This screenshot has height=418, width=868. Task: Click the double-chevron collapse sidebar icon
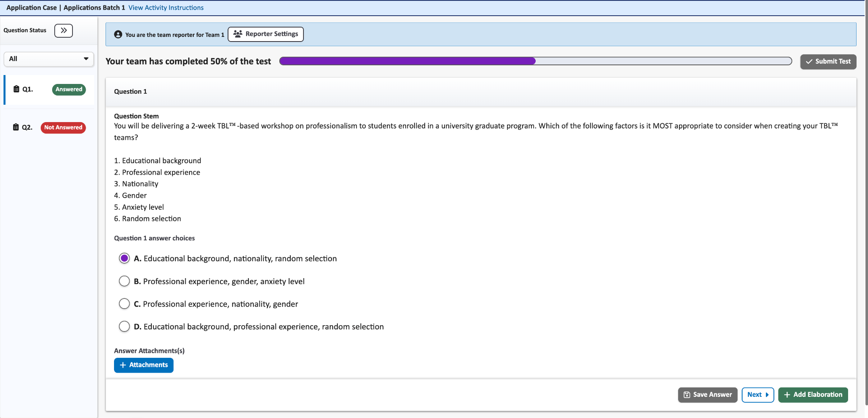[64, 31]
